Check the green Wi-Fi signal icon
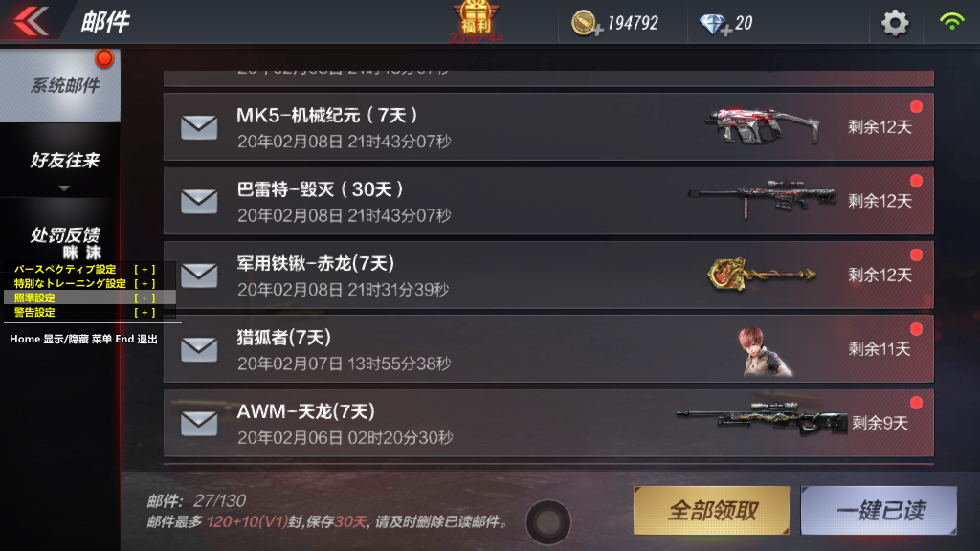The height and width of the screenshot is (551, 980). click(952, 22)
